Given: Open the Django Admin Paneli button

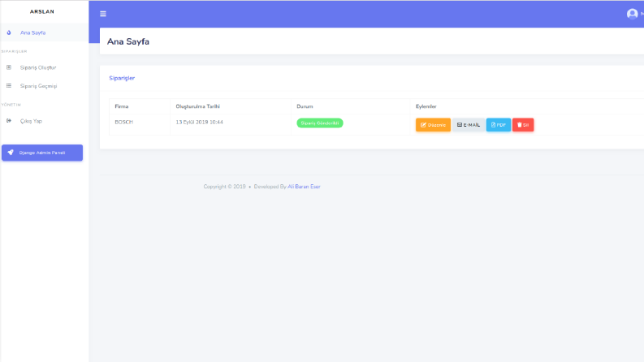Looking at the screenshot, I should click(x=42, y=153).
